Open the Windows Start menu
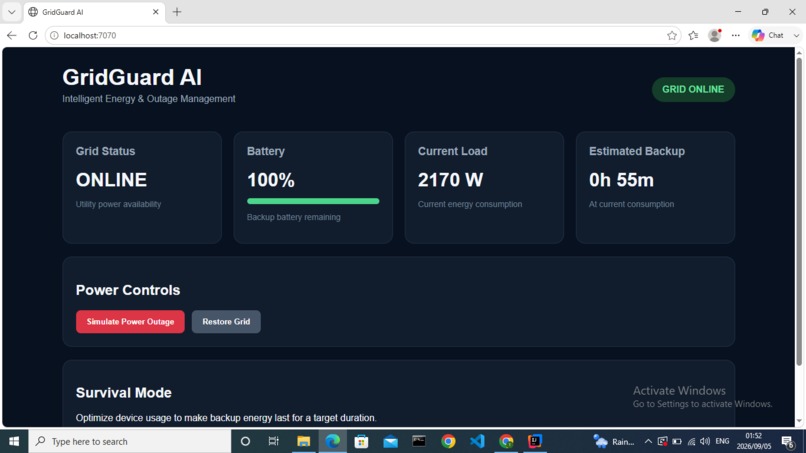 [x=14, y=441]
